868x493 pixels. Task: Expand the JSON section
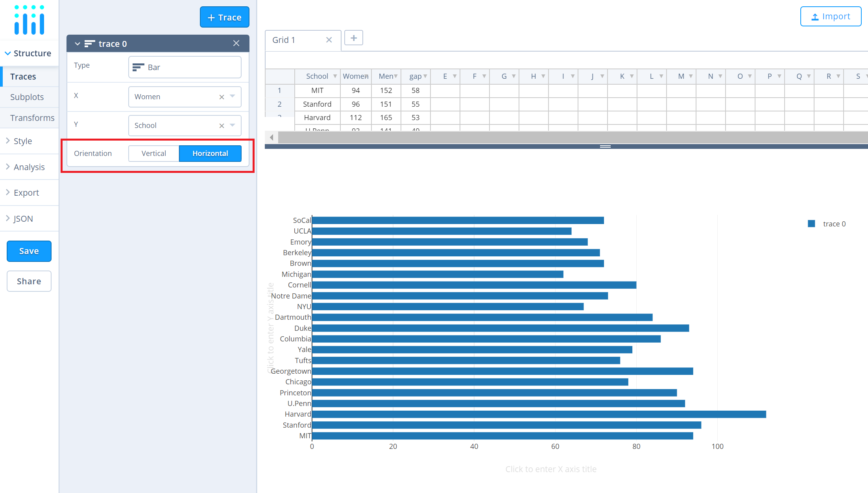pyautogui.click(x=30, y=219)
